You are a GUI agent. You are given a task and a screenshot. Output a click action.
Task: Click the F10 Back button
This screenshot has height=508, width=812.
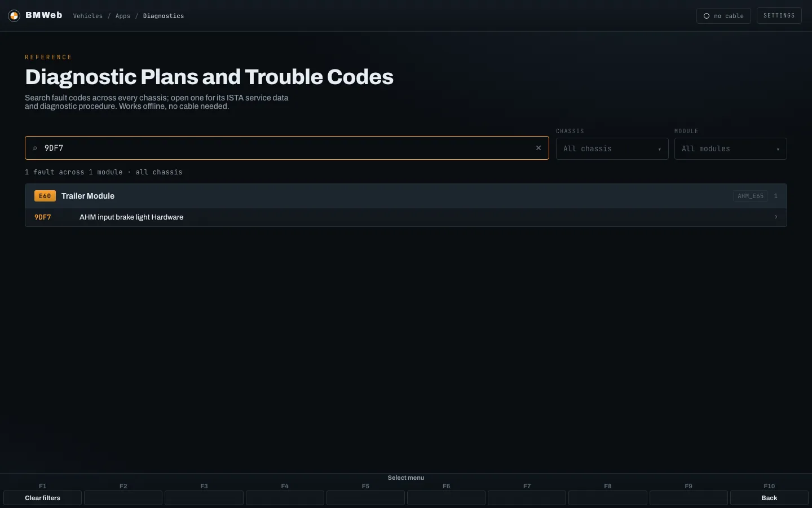pos(769,498)
